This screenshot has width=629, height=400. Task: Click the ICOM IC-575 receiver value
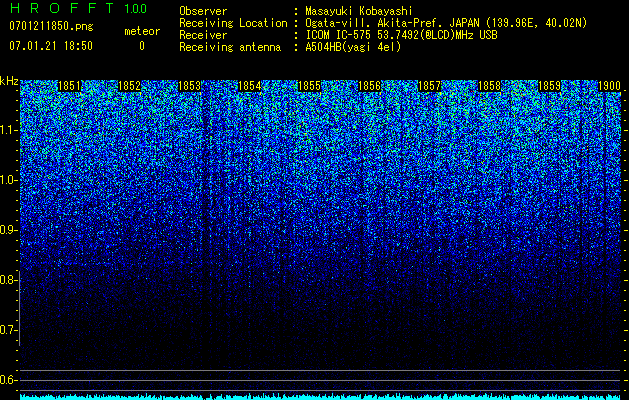[402, 35]
